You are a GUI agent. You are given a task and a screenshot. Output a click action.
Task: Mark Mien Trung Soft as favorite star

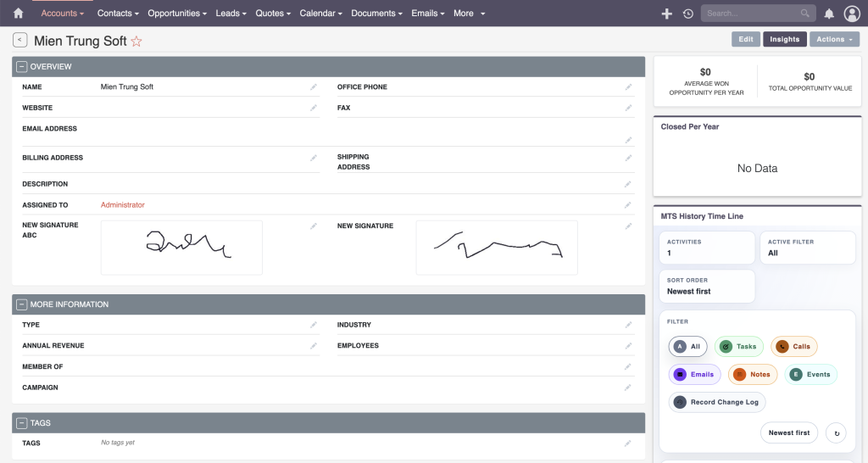coord(136,41)
